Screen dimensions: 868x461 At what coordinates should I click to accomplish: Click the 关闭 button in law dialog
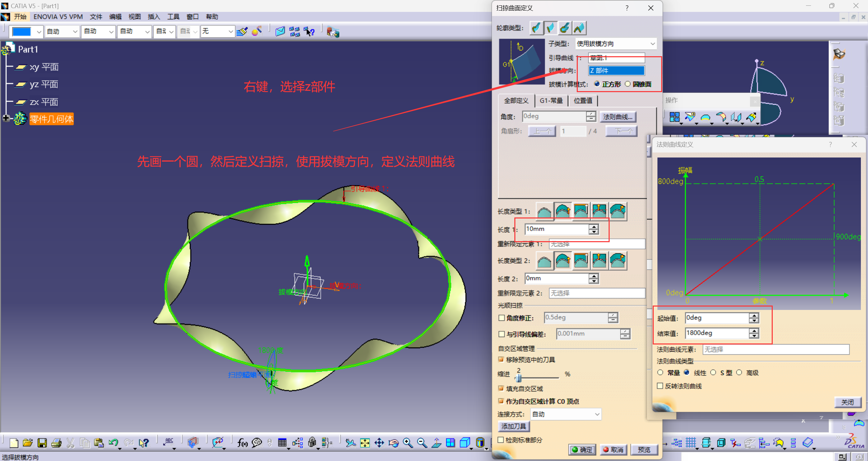pyautogui.click(x=848, y=402)
